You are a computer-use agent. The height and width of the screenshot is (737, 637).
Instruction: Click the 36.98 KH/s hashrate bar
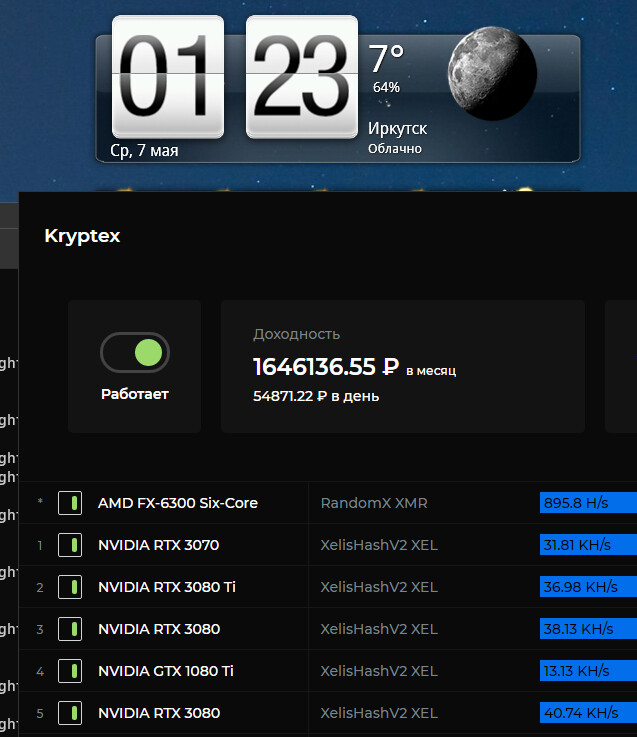(588, 587)
